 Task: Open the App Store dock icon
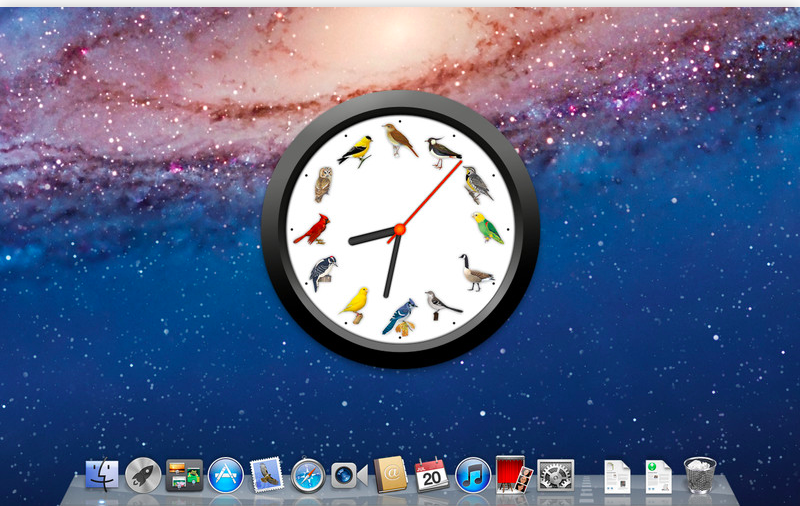226,475
